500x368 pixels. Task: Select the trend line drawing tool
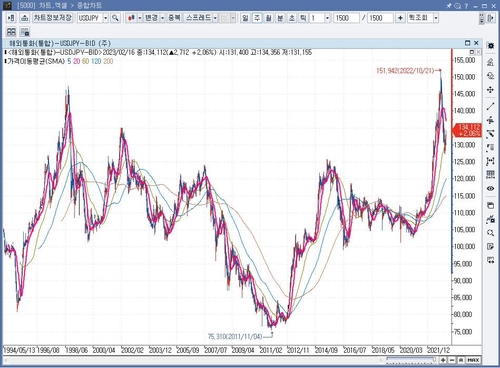click(x=490, y=107)
